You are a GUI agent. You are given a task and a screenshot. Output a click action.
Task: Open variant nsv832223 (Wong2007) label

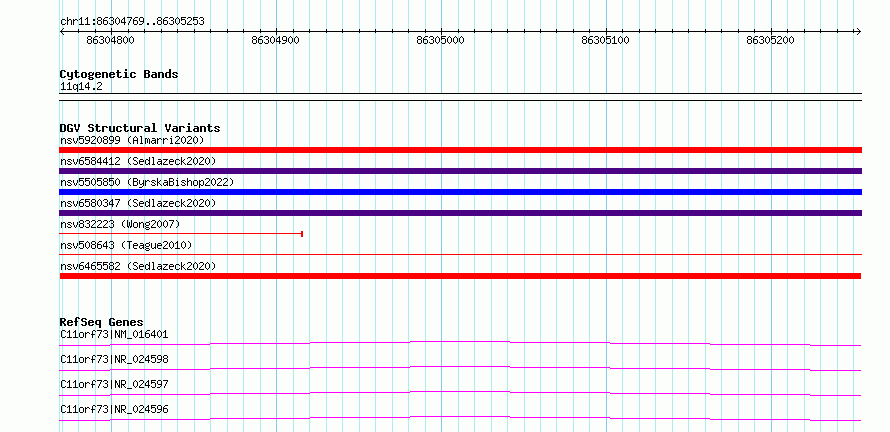(120, 224)
